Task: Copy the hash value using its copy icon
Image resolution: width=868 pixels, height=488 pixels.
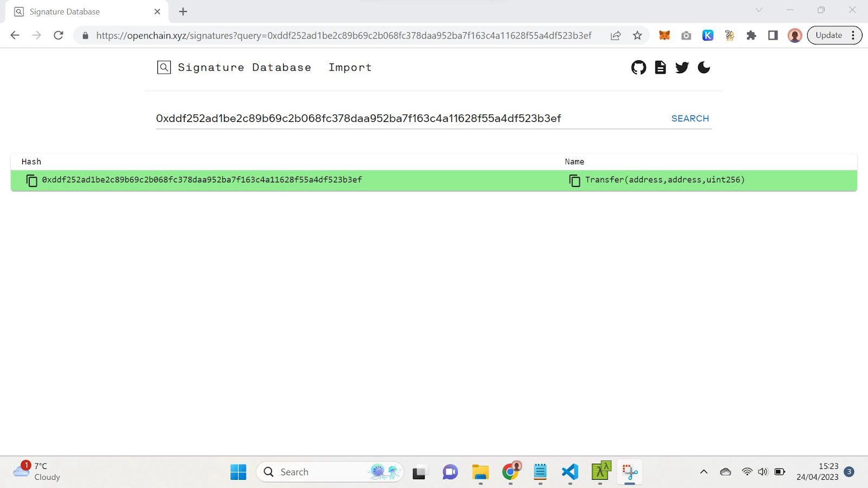Action: [32, 181]
